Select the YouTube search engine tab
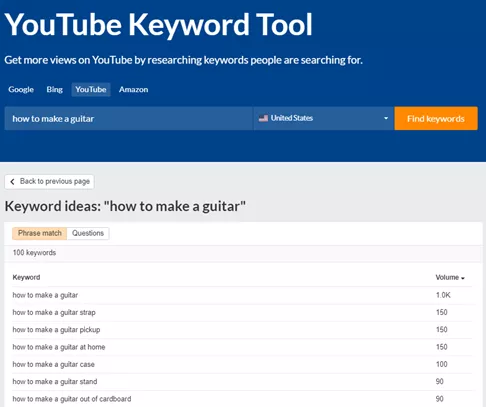The height and width of the screenshot is (407, 486). tap(91, 90)
